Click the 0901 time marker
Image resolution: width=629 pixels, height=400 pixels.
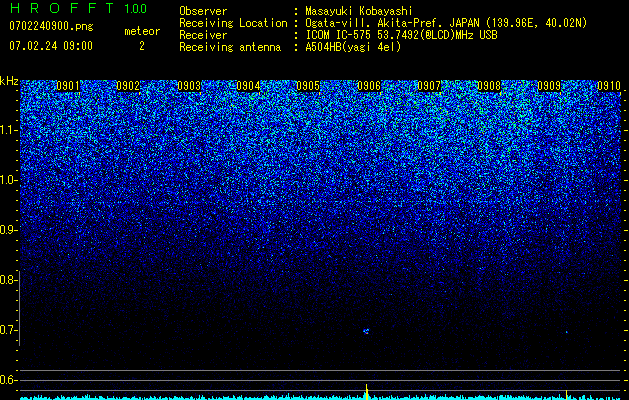(68, 86)
